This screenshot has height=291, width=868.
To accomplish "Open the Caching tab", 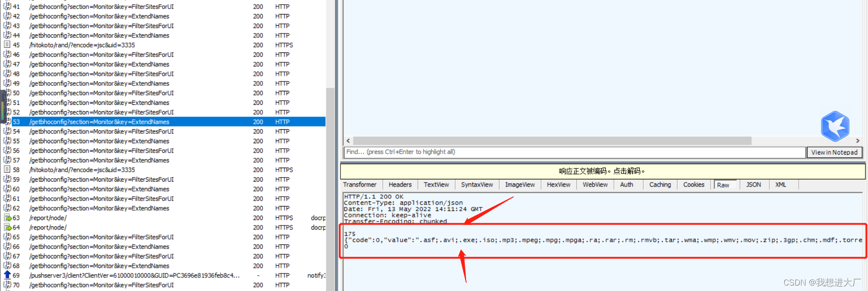I will coord(660,184).
